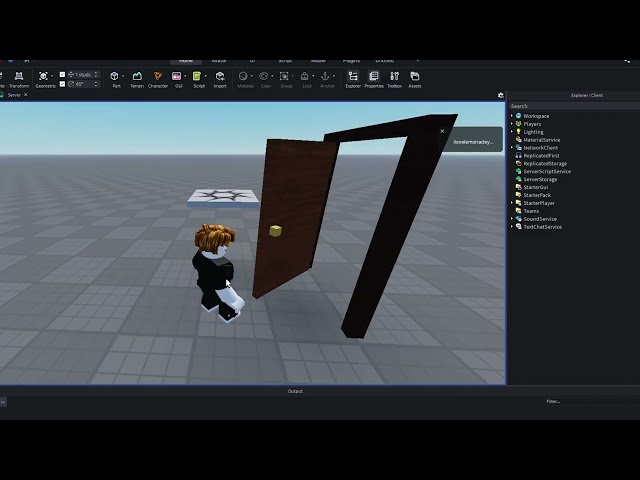640x480 pixels.
Task: Open the Output panel dropdown chevron
Action: pos(3,402)
